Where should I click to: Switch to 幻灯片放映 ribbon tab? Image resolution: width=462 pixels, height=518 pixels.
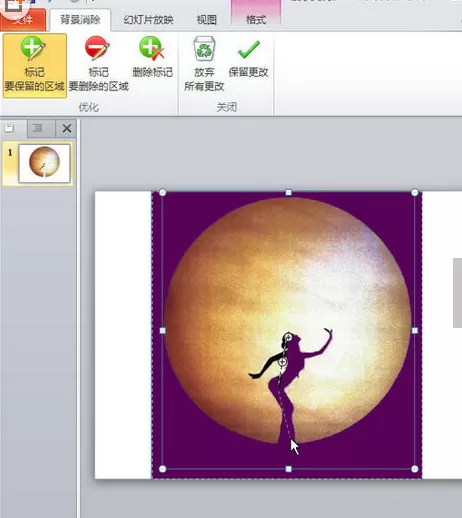pyautogui.click(x=148, y=20)
